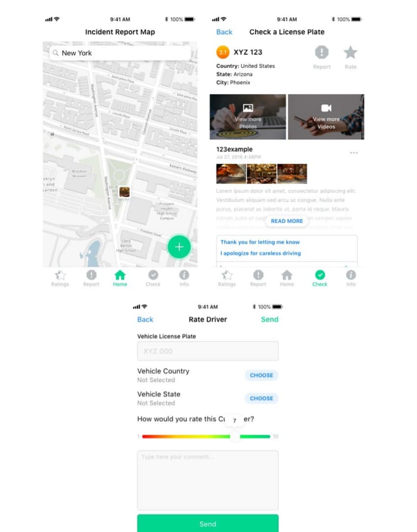417x532 pixels.
Task: Click the Vehicle License Plate input field
Action: pos(208,351)
